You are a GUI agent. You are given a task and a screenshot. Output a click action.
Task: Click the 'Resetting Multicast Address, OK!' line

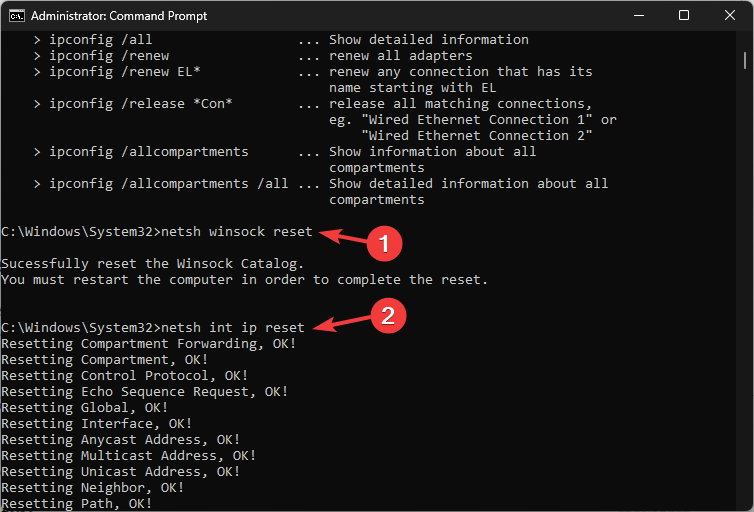pos(128,456)
